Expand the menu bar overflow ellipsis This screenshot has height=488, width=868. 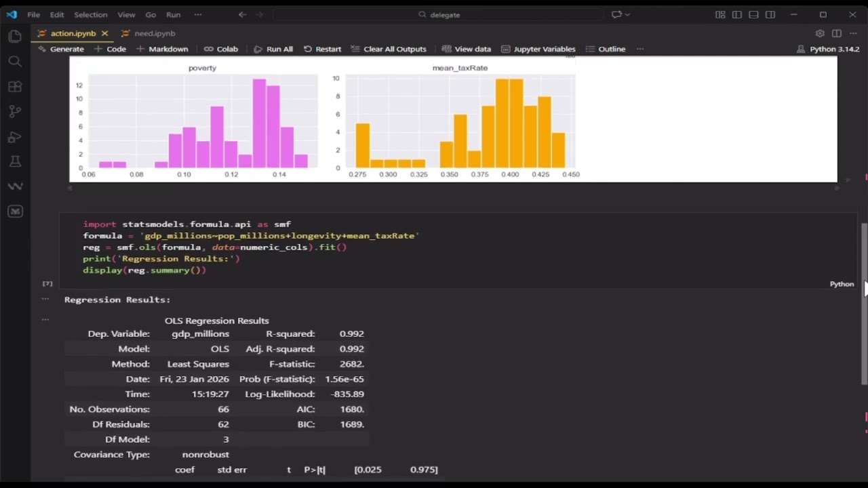point(198,14)
